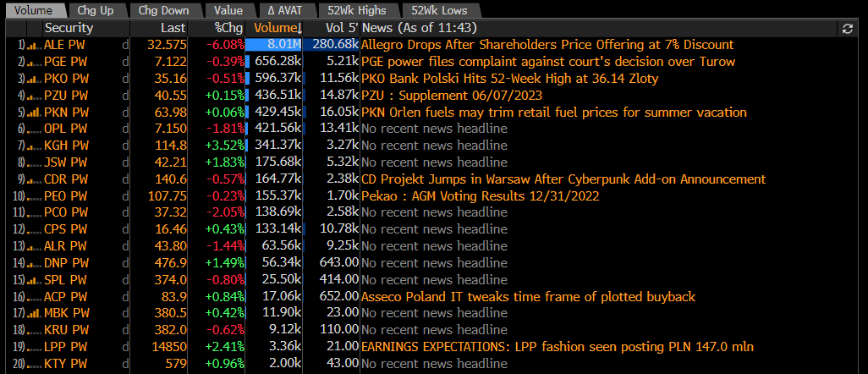This screenshot has width=868, height=374.
Task: Open LPP EARNINGS EXPECTATIONS headline
Action: click(558, 348)
